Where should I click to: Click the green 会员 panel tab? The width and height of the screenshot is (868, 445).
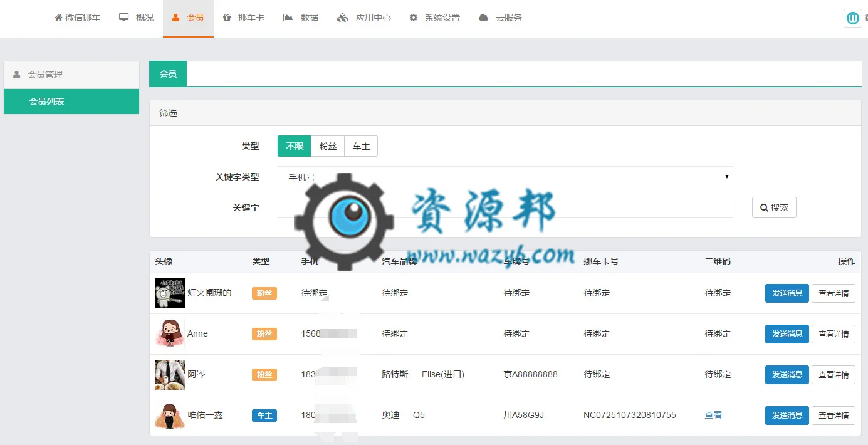(x=168, y=74)
